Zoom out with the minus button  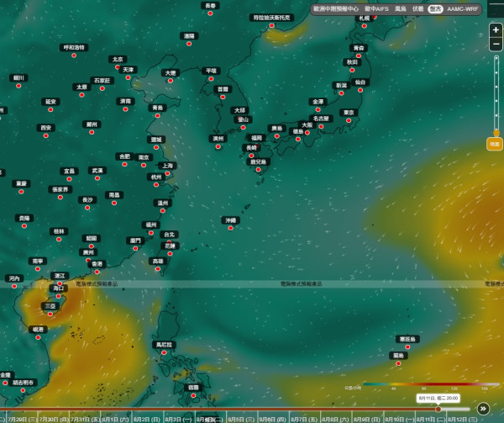click(x=496, y=44)
